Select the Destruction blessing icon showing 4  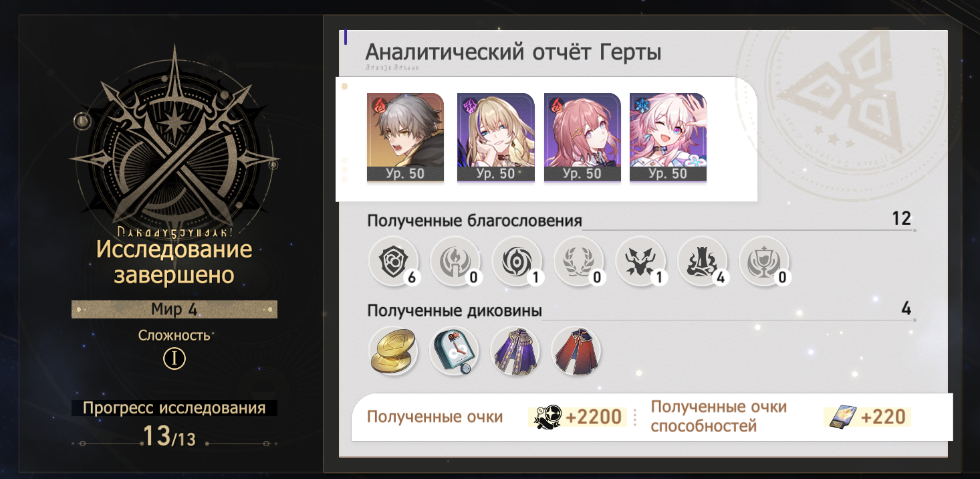703,262
